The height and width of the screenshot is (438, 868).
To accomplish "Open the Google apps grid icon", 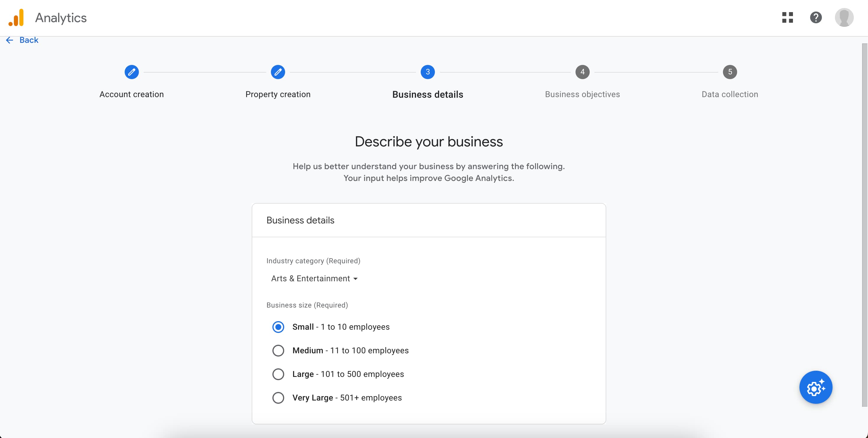I will pos(787,17).
